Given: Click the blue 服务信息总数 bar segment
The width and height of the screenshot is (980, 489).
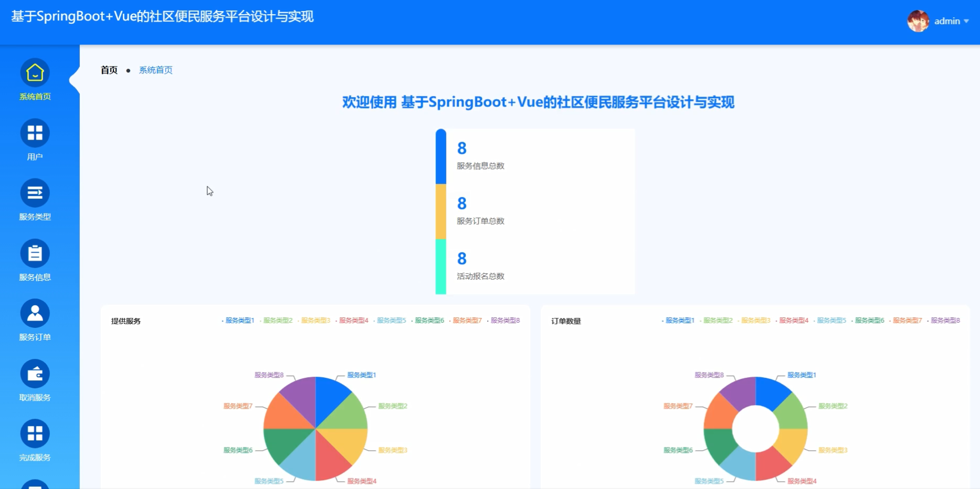Looking at the screenshot, I should coord(440,157).
